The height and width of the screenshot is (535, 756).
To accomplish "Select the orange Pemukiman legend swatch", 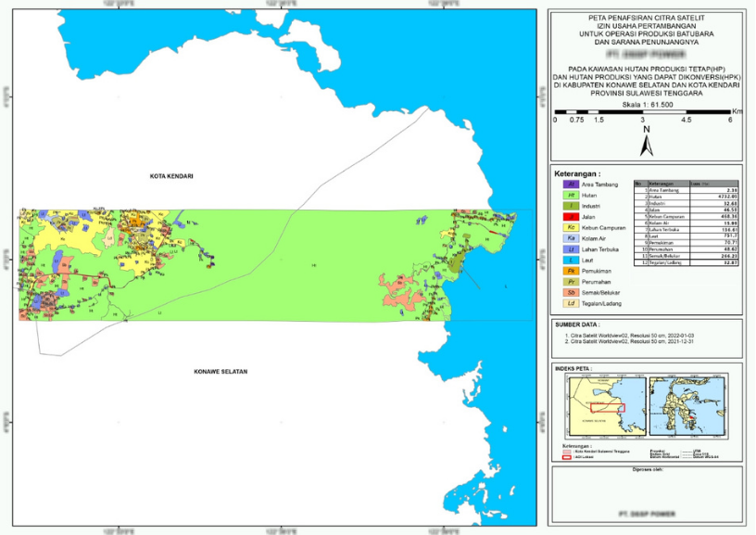I will point(571,271).
